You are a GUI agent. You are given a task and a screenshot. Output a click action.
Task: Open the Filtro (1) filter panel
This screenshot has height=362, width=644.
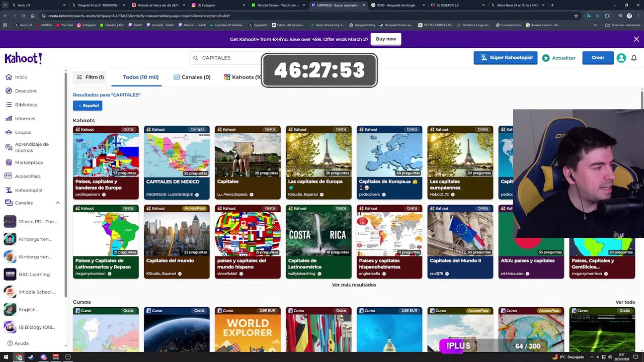tap(90, 77)
